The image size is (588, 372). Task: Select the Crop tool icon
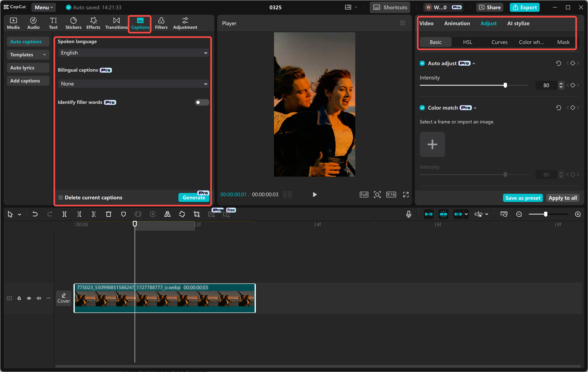tap(197, 214)
